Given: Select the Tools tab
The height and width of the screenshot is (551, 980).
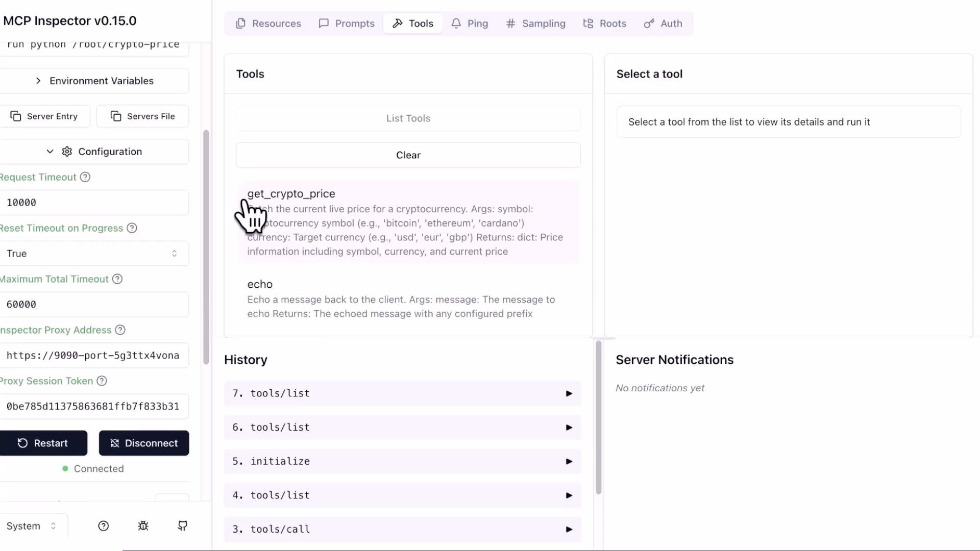Looking at the screenshot, I should pos(412,23).
